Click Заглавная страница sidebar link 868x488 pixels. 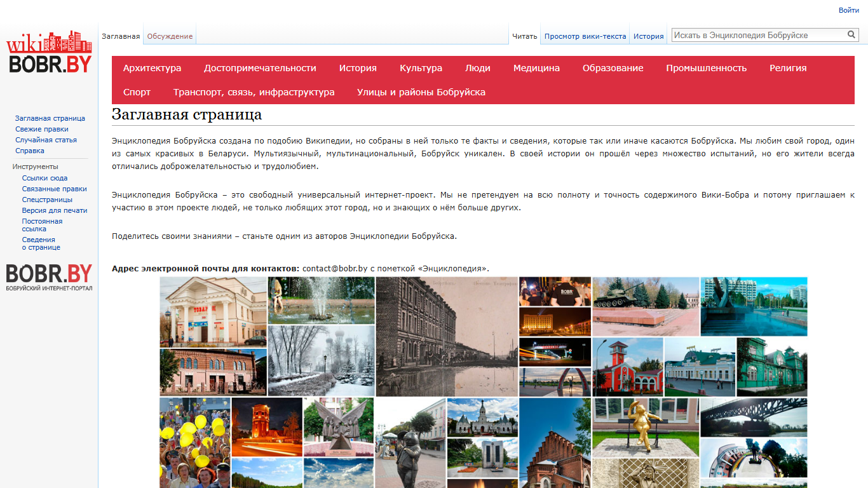[50, 118]
